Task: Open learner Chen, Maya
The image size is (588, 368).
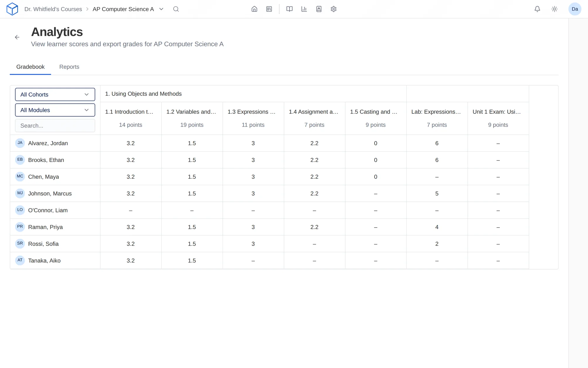Action: (44, 177)
